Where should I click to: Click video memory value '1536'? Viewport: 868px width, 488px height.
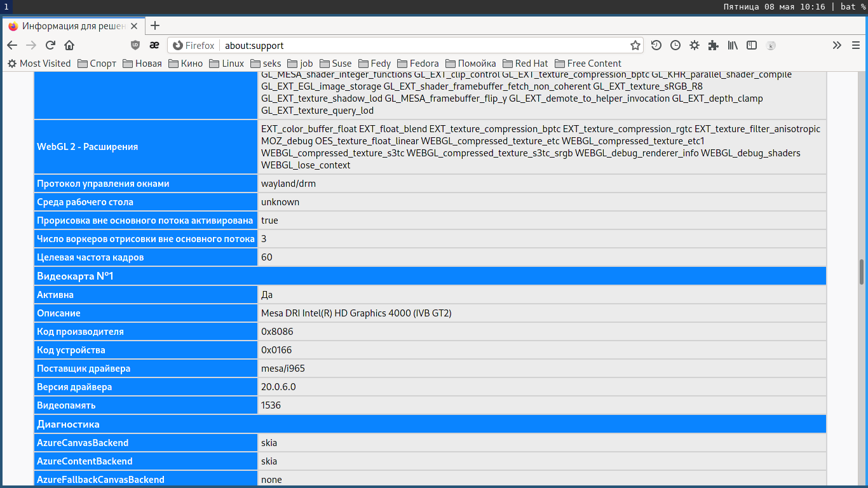coord(271,405)
